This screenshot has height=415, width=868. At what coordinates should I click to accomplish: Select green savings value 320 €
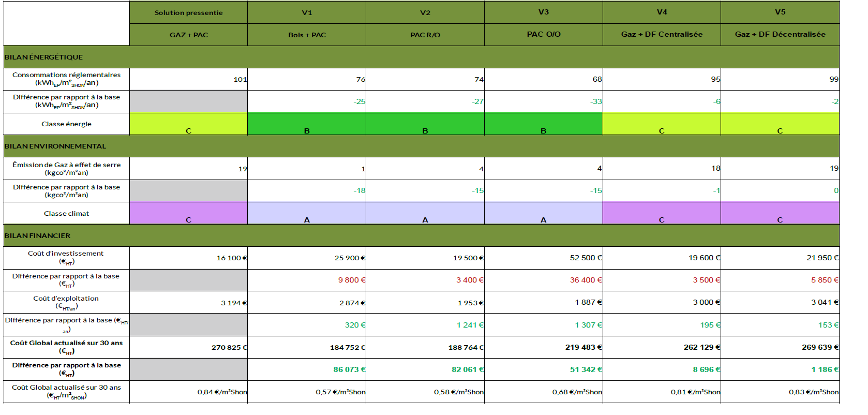point(307,325)
